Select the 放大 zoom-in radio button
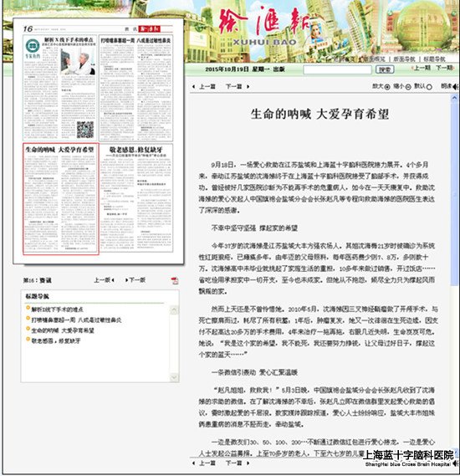Viewport: 460px width, 476px height. (x=387, y=87)
